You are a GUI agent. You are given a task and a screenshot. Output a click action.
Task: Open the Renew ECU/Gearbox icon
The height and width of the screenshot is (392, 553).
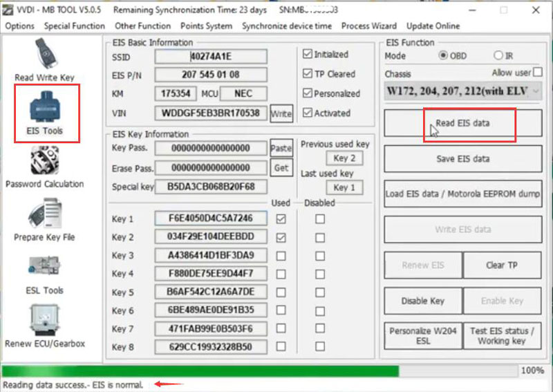pyautogui.click(x=45, y=320)
